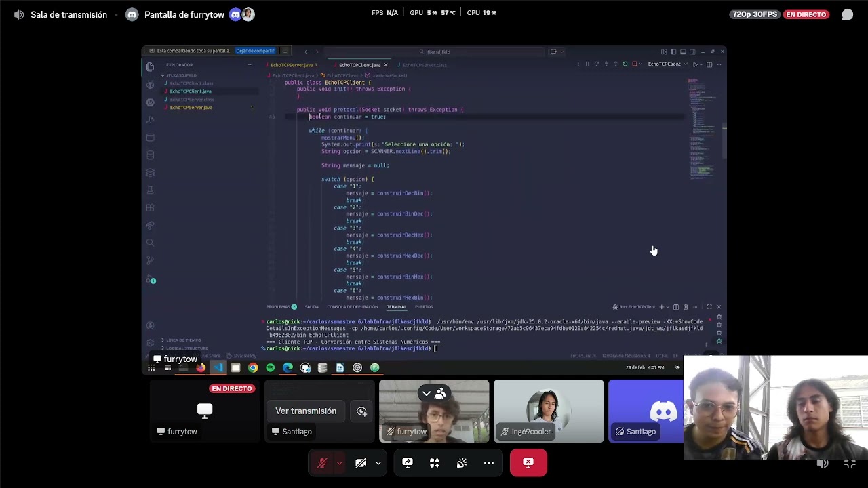Switch to EchoTCPServer.java editor tab
Screen dimensions: 868x488
point(292,65)
